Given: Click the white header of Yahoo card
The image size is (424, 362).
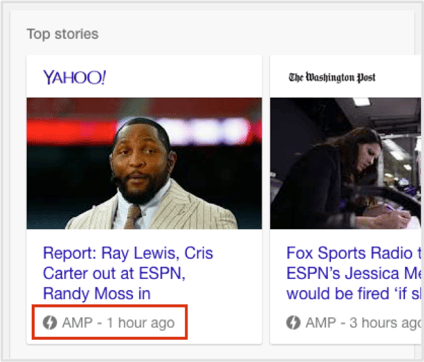Looking at the screenshot, I should [144, 77].
